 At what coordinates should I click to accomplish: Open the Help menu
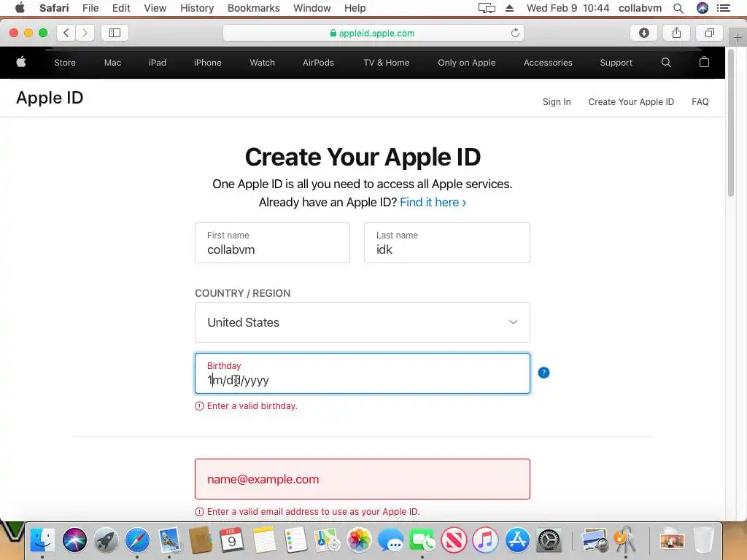(355, 8)
